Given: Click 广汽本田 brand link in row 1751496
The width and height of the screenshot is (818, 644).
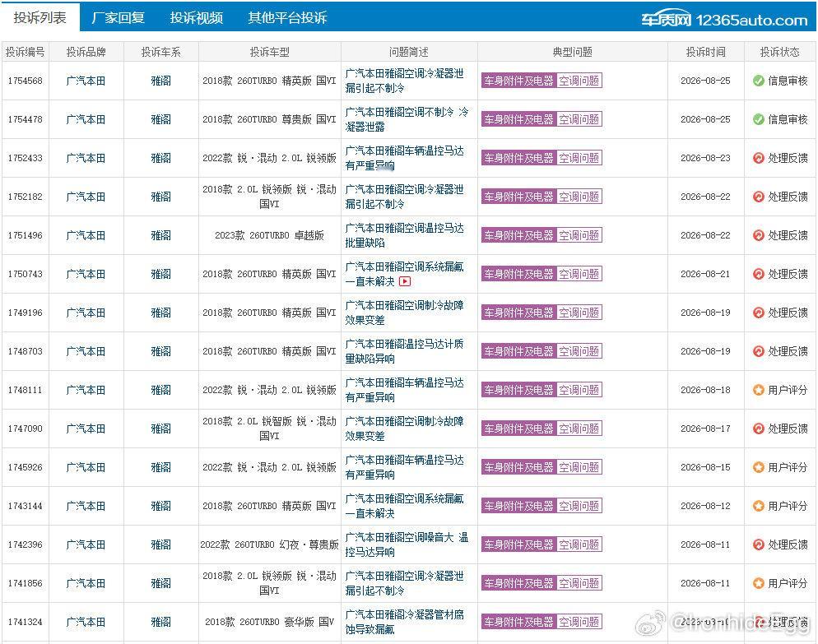Looking at the screenshot, I should coord(86,235).
